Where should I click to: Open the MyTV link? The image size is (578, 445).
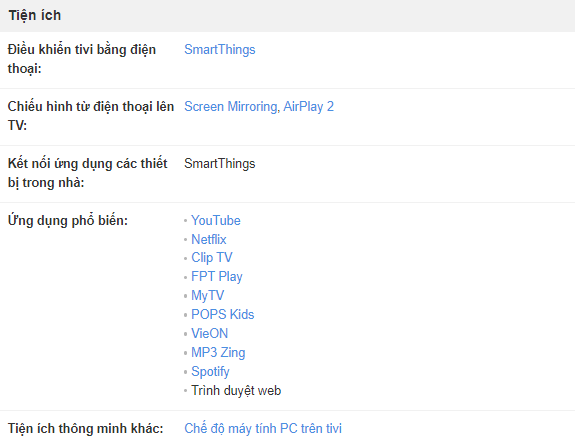[x=208, y=296]
